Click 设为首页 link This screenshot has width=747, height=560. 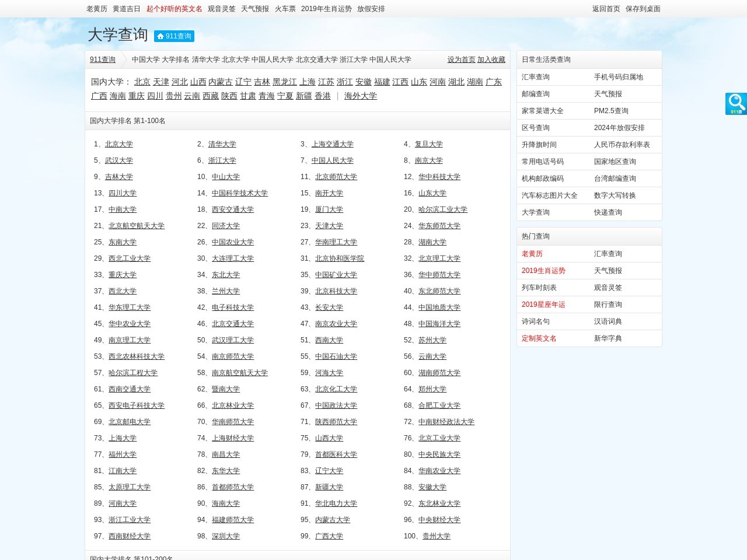click(x=461, y=60)
